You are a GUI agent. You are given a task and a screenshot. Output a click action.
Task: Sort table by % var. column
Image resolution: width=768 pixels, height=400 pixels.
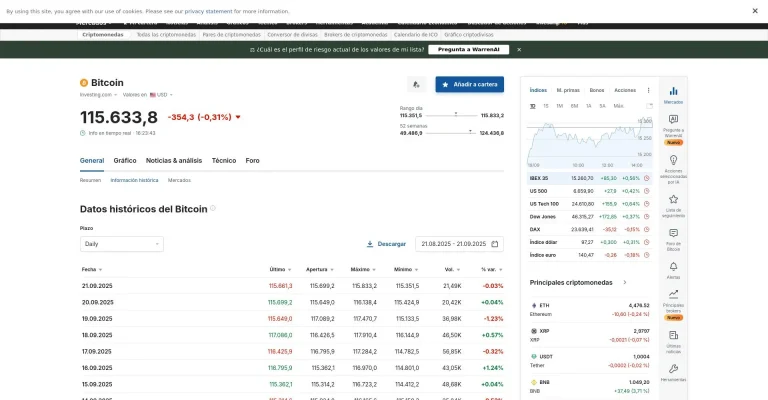coord(492,269)
